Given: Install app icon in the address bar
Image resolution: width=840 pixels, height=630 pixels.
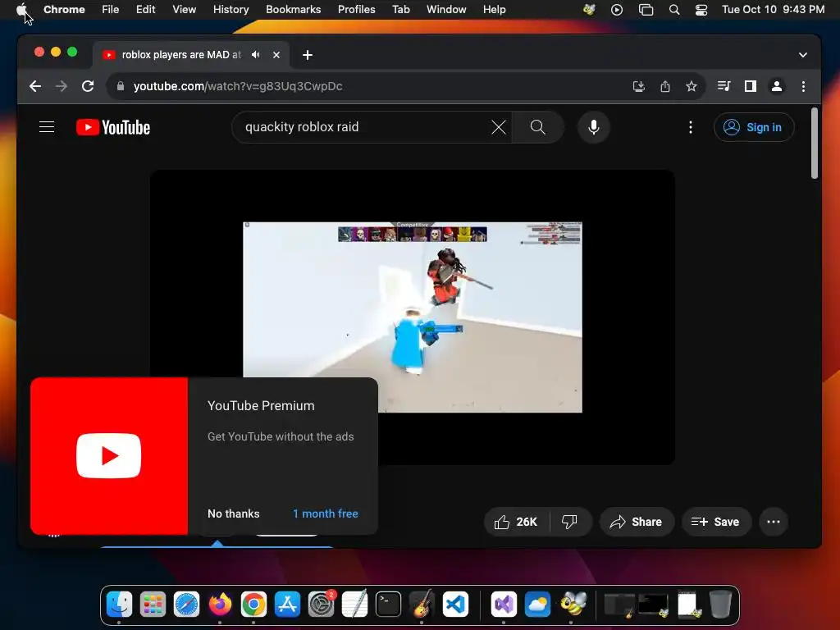Looking at the screenshot, I should pyautogui.click(x=638, y=86).
